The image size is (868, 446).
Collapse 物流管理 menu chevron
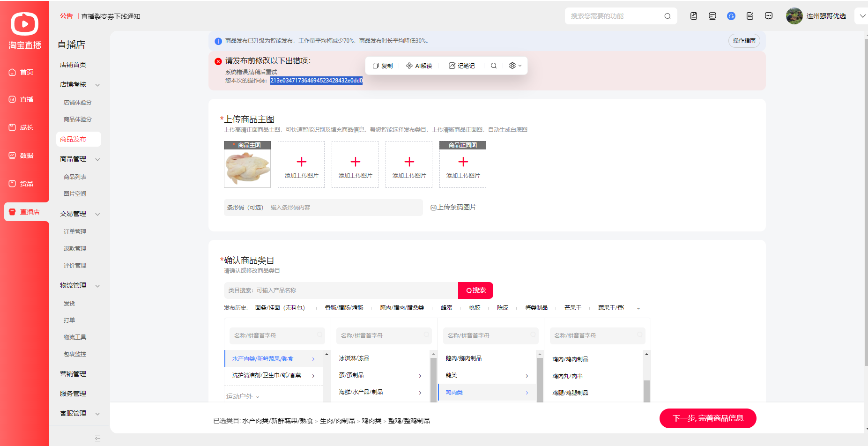pyautogui.click(x=97, y=286)
